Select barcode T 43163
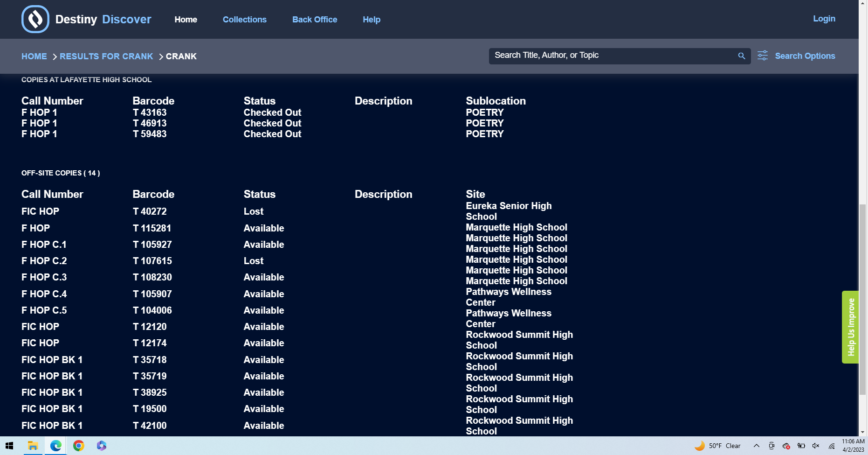Image resolution: width=868 pixels, height=455 pixels. point(150,112)
